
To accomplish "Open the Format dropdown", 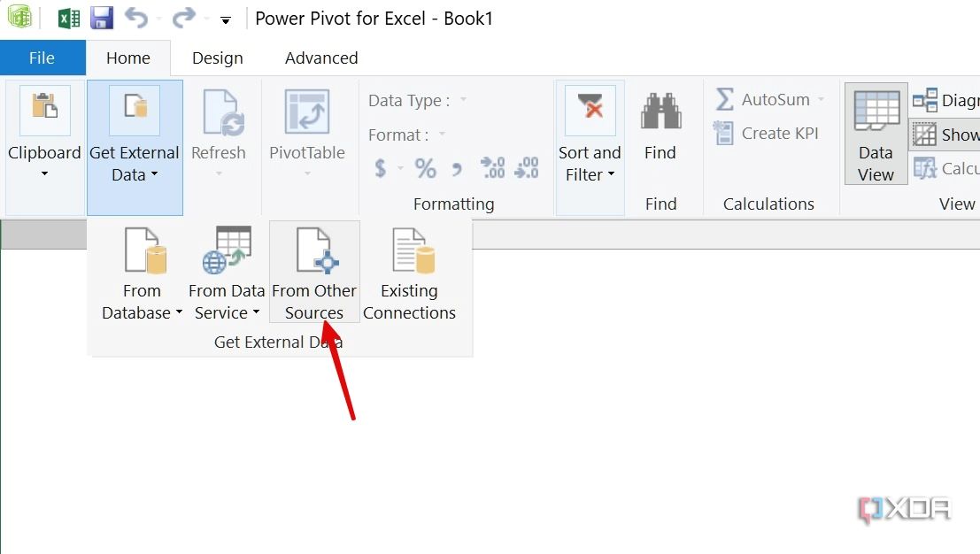I will tap(443, 135).
